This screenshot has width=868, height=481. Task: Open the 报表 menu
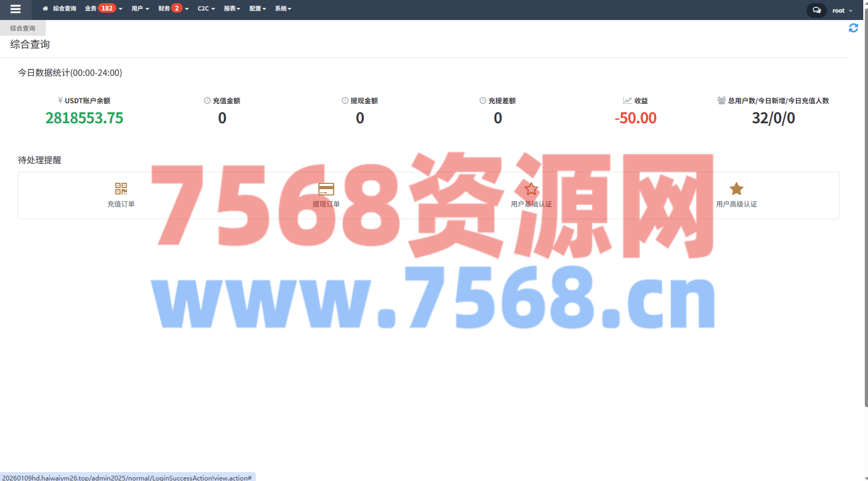point(232,8)
